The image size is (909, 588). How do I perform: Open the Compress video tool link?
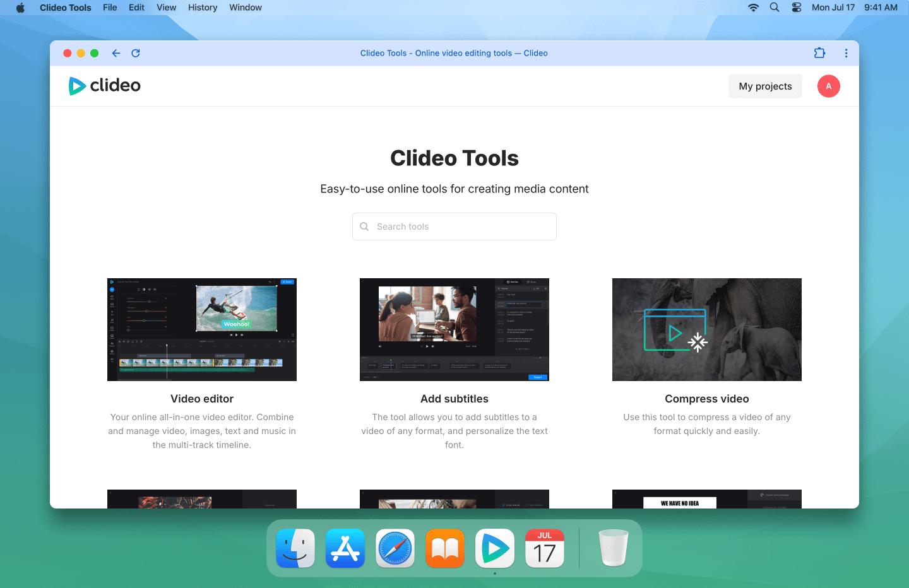[x=707, y=399]
